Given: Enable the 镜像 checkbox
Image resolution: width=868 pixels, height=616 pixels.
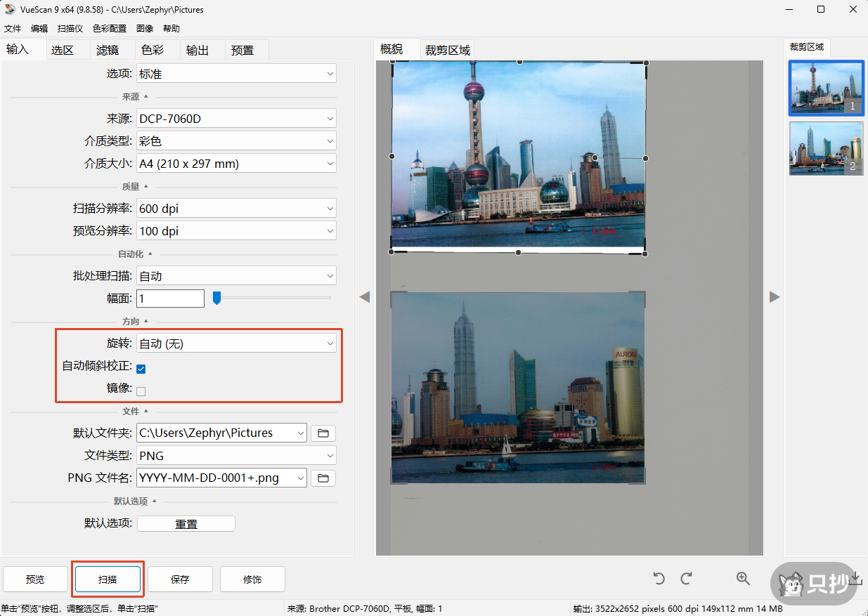Looking at the screenshot, I should [141, 391].
